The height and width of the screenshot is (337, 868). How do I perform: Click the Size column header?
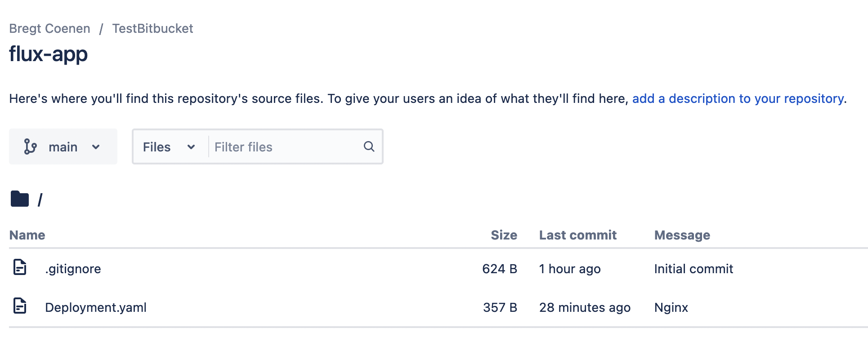click(504, 235)
